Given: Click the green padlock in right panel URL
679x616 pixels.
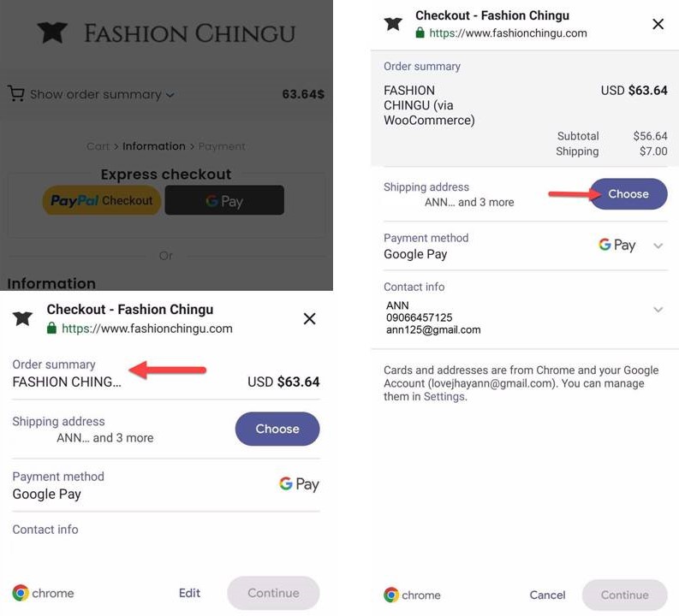Looking at the screenshot, I should tap(420, 33).
